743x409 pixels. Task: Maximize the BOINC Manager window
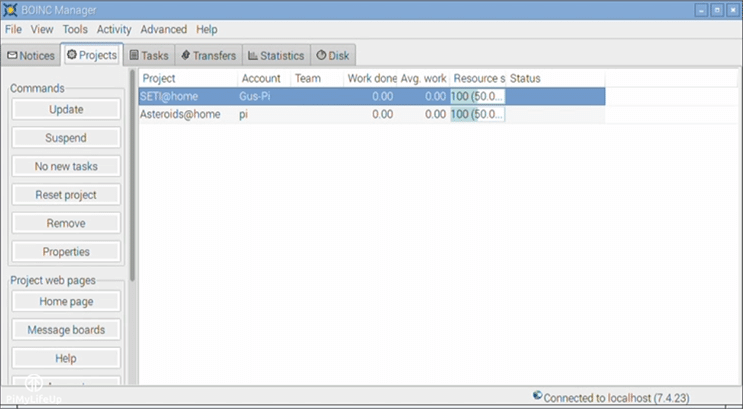coord(717,10)
